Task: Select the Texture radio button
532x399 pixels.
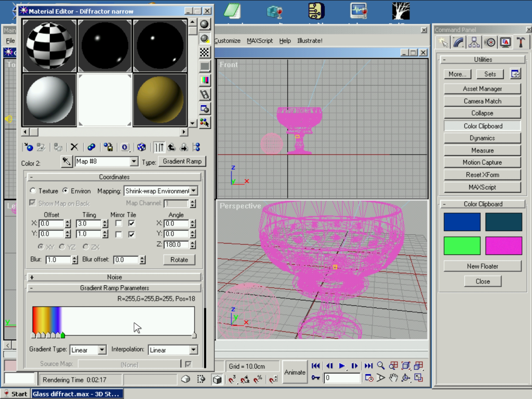Action: [x=33, y=191]
